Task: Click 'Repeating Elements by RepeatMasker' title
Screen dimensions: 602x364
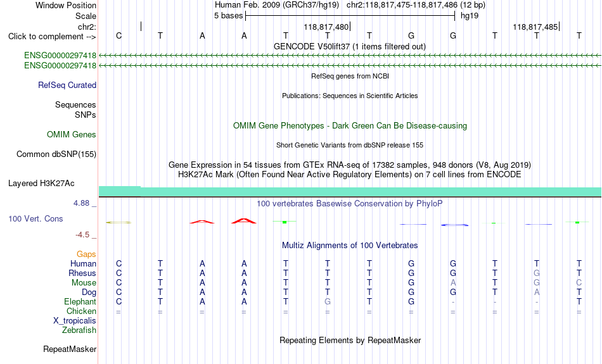Action: tap(350, 340)
